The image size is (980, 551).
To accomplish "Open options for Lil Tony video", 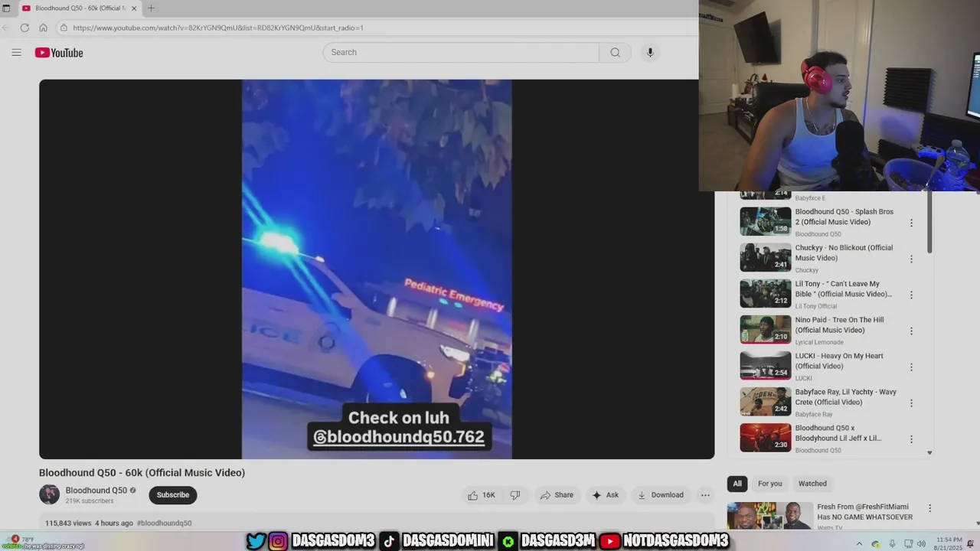I will point(911,295).
